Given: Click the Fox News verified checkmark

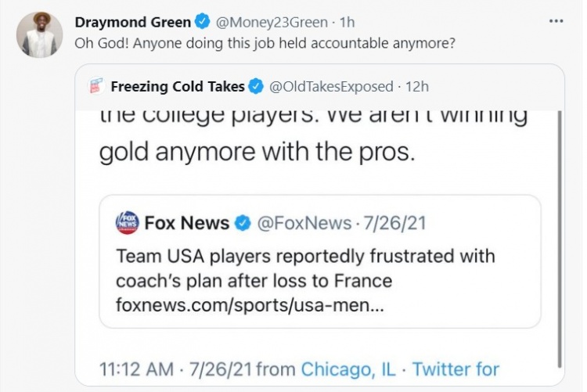Looking at the screenshot, I should click(x=243, y=223).
